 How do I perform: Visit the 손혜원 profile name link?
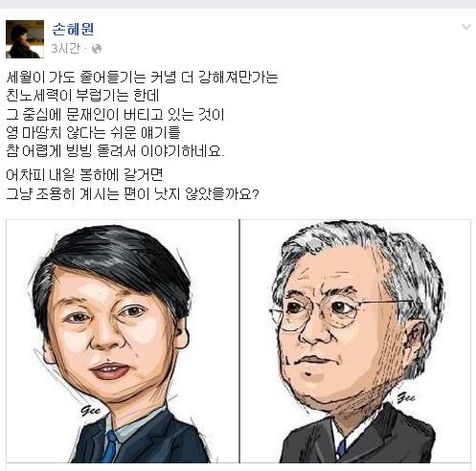(x=73, y=29)
